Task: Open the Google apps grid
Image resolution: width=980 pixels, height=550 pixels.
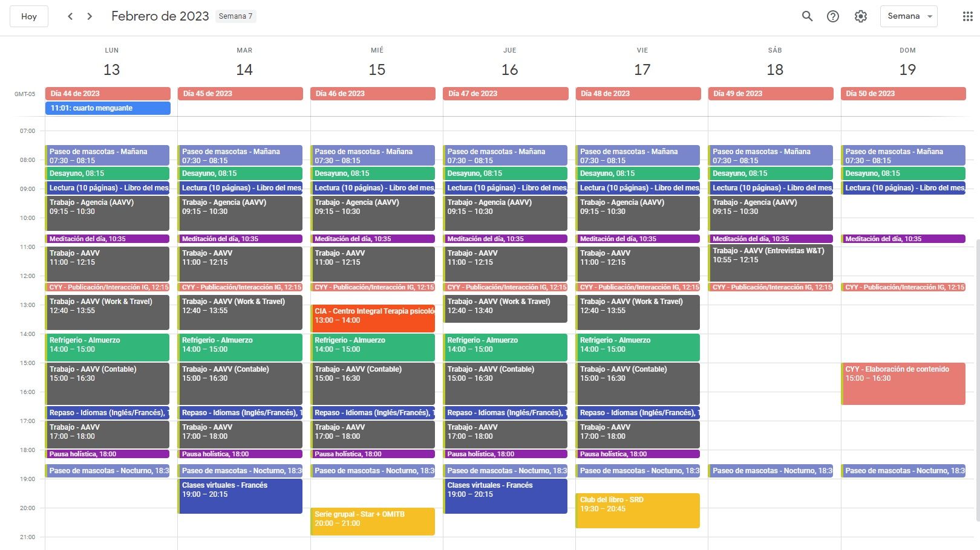Action: (967, 16)
